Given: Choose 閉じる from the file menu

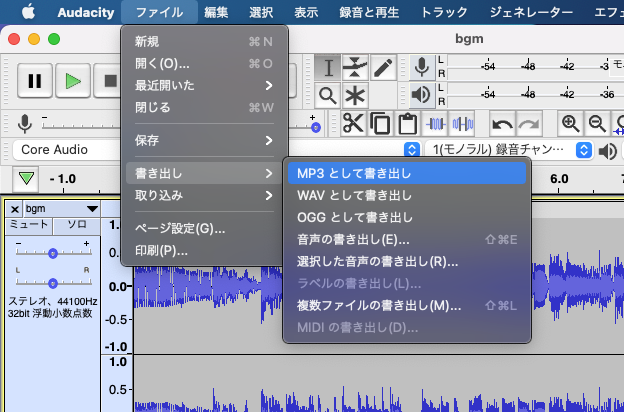Looking at the screenshot, I should point(204,107).
